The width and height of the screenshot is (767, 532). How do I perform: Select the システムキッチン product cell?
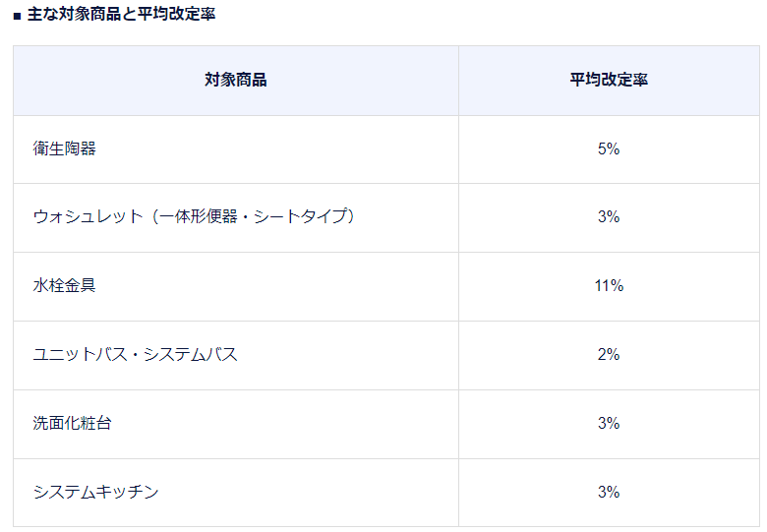[236, 493]
